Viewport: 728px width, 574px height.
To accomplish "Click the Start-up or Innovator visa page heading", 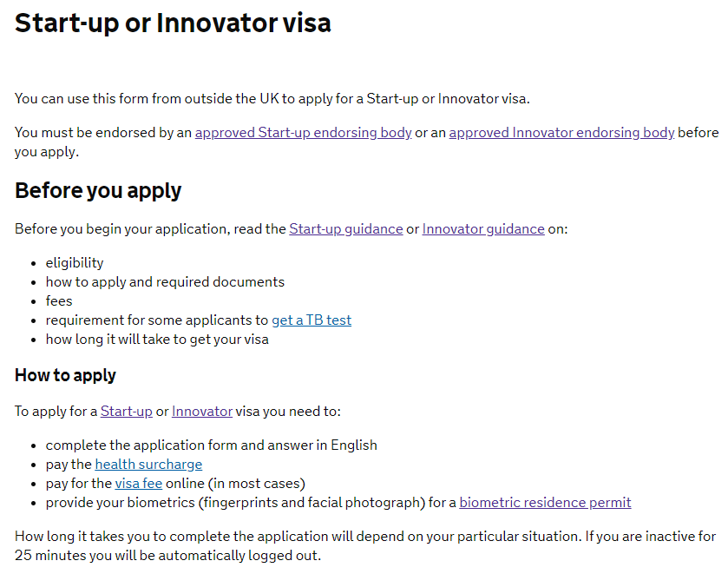I will coord(173,23).
